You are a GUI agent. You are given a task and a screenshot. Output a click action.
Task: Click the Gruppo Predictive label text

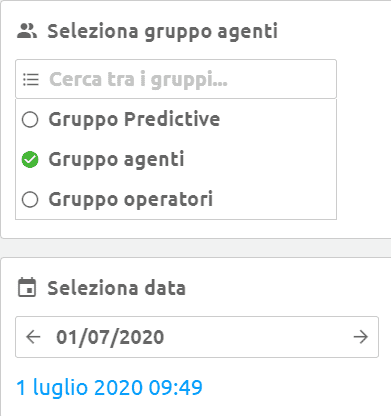pyautogui.click(x=134, y=120)
